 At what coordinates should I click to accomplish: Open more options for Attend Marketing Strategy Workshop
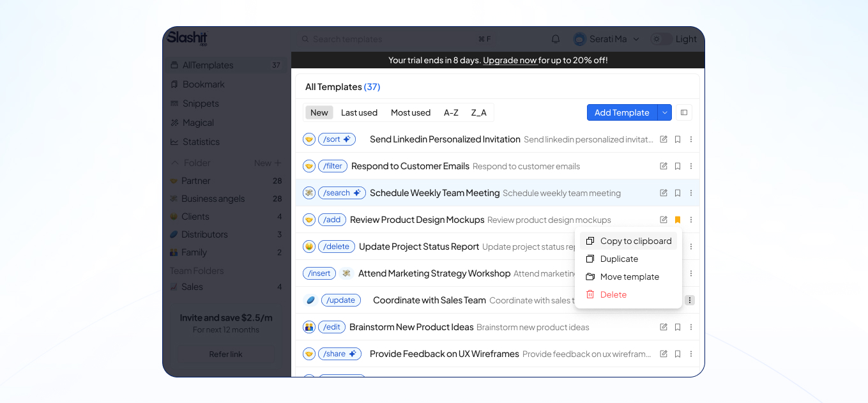click(x=691, y=273)
